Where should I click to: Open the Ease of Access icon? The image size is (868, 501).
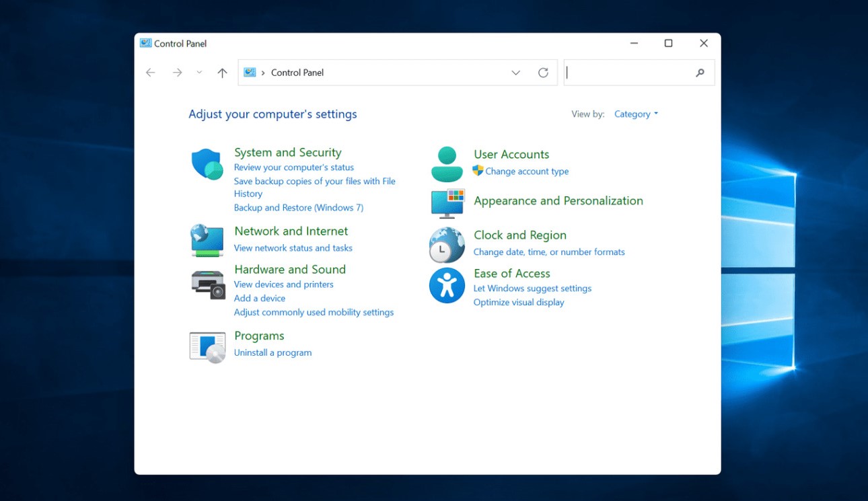coord(447,286)
